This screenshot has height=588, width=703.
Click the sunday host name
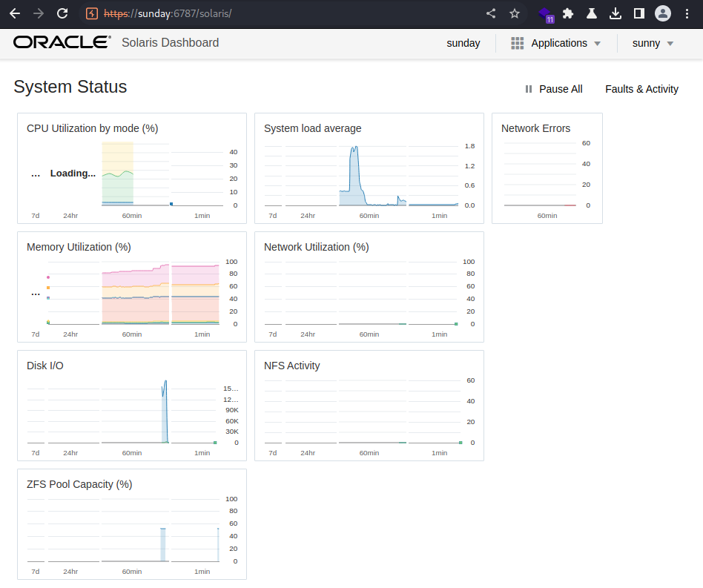[463, 43]
